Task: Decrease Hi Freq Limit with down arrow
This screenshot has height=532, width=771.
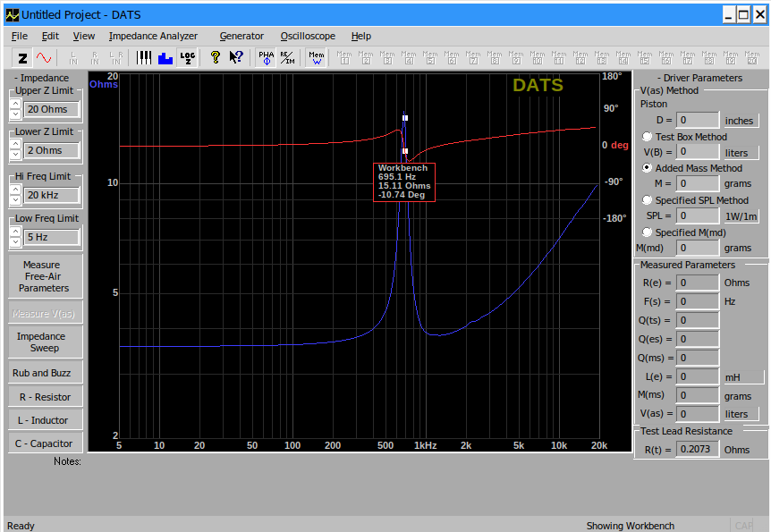Action: (x=15, y=199)
